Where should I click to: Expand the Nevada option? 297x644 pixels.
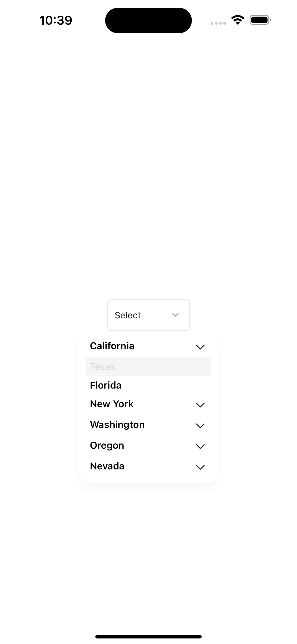[x=200, y=467]
